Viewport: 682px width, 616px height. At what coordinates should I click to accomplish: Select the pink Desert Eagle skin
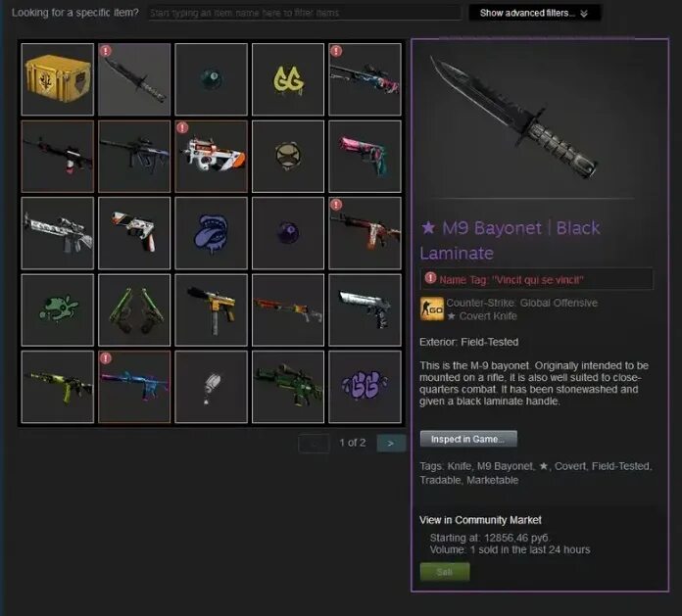[x=365, y=156]
